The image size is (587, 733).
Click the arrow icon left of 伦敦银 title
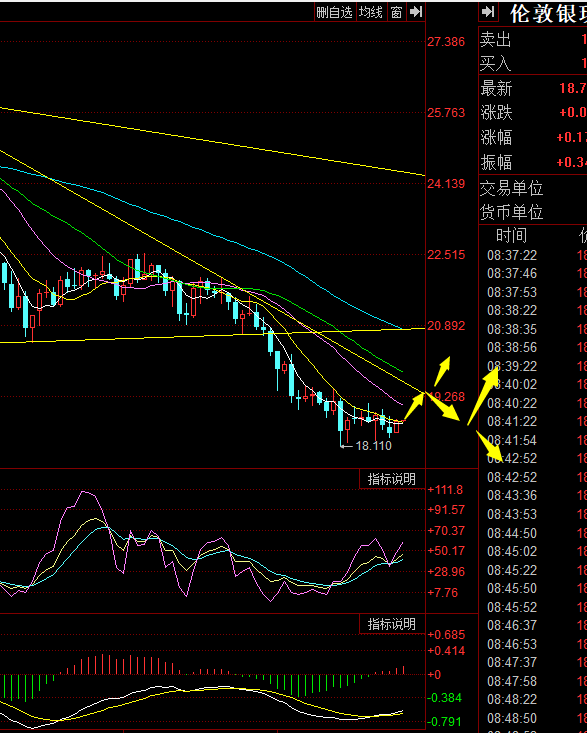coord(488,12)
